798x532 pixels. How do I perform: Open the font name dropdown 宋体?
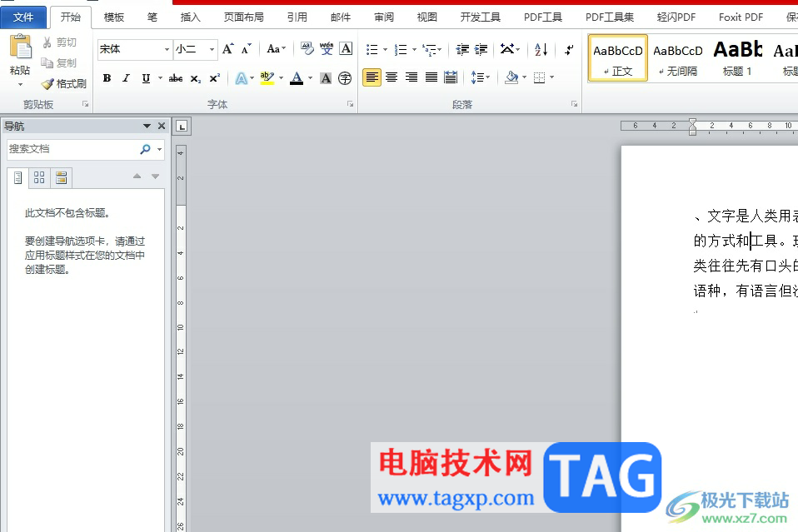[167, 49]
